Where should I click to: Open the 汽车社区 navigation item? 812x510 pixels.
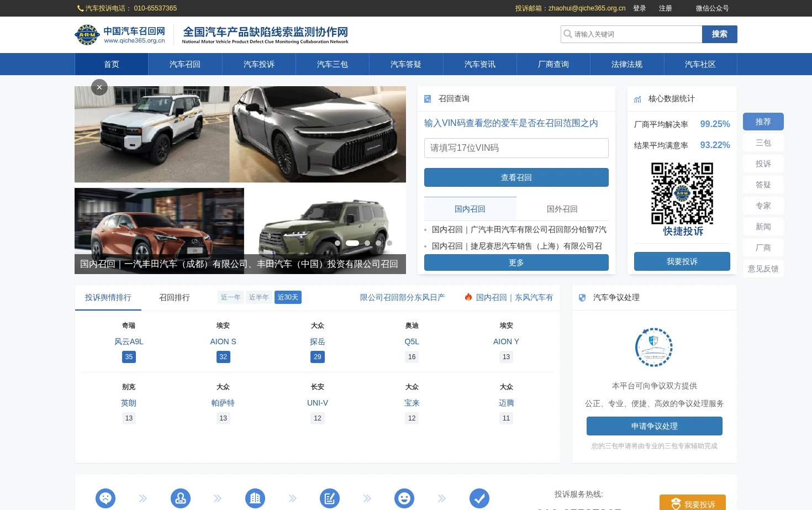tap(700, 64)
